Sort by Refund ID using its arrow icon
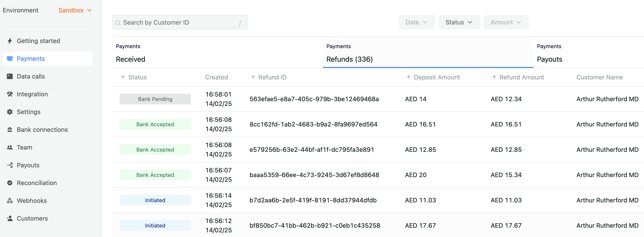Viewport: 644px width, 237px height. (x=253, y=77)
